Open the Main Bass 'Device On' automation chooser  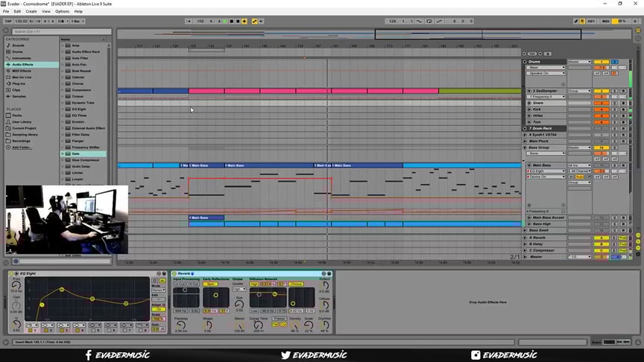[x=546, y=177]
